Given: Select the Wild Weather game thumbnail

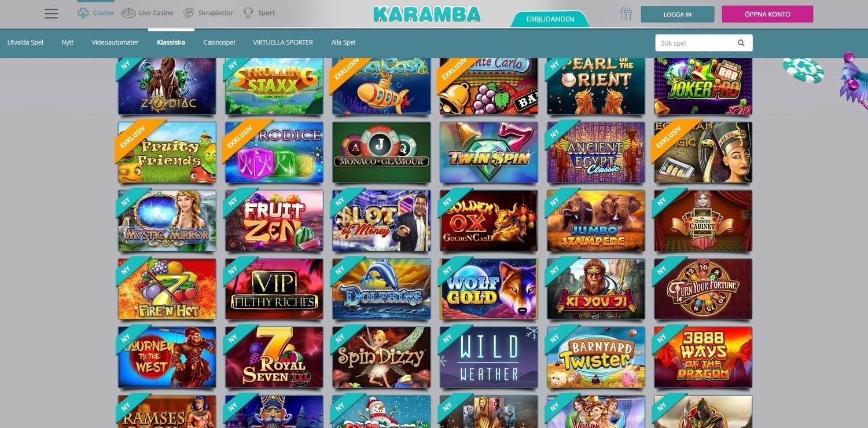Looking at the screenshot, I should [489, 357].
